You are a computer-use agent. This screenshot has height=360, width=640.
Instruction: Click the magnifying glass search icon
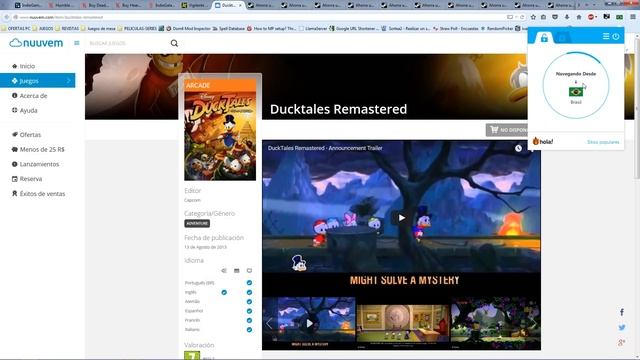click(174, 43)
